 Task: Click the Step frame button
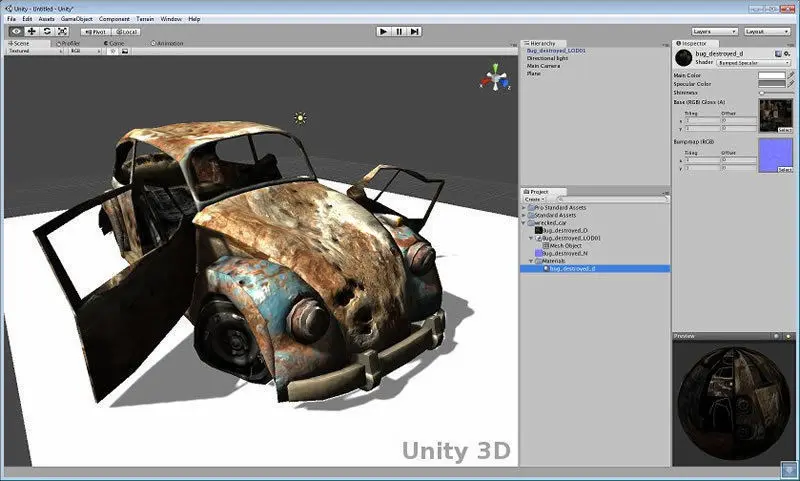(415, 32)
